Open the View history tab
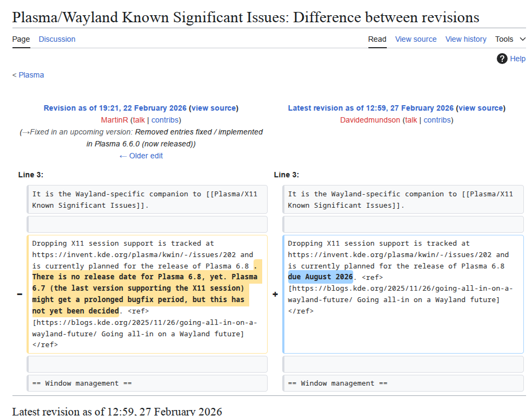 [x=466, y=40]
